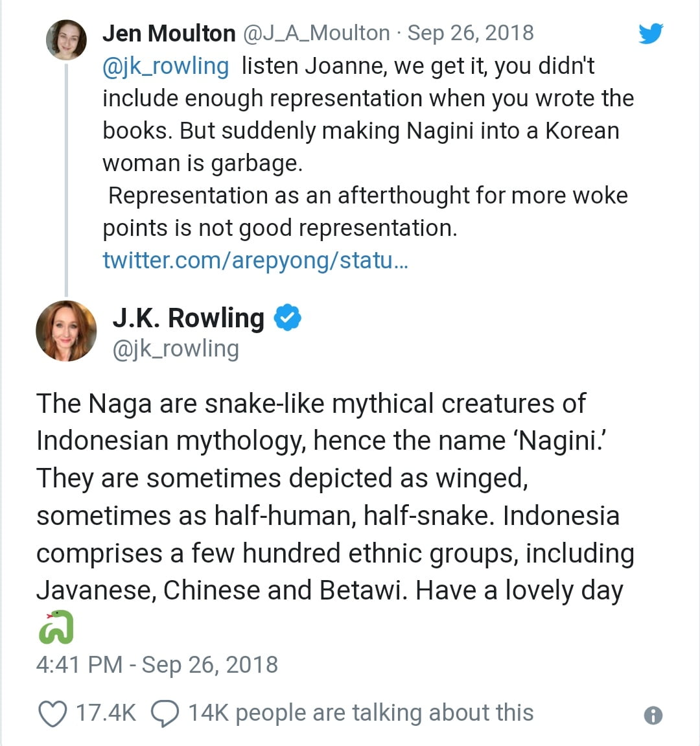Click the Sep 26, 2018 date beside @J_A_Moulton
700x746 pixels.
471,33
